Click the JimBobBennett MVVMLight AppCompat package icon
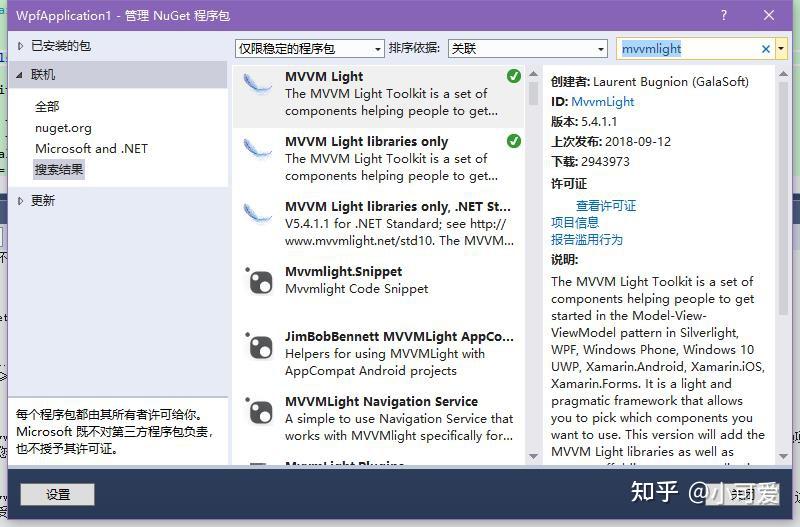The height and width of the screenshot is (527, 800). [x=259, y=345]
